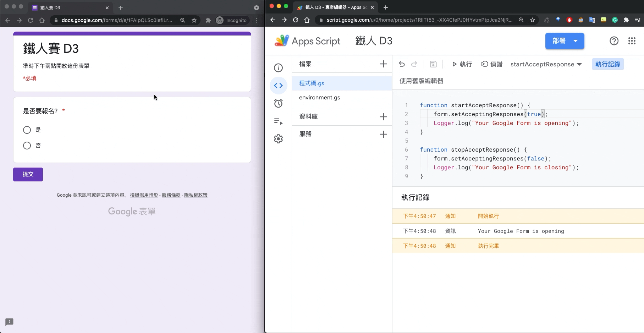The width and height of the screenshot is (644, 333).
Task: Select the environment.gs file
Action: [x=342, y=97]
